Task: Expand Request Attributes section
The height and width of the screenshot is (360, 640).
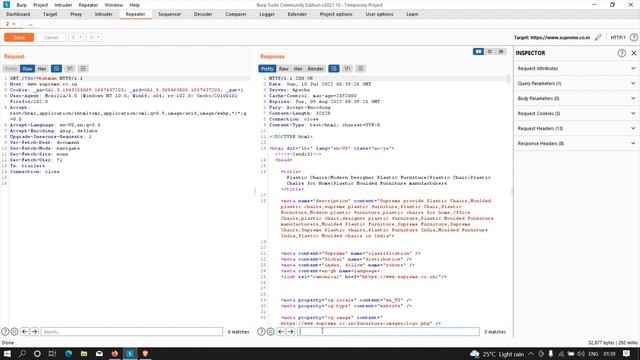Action: (x=576, y=68)
